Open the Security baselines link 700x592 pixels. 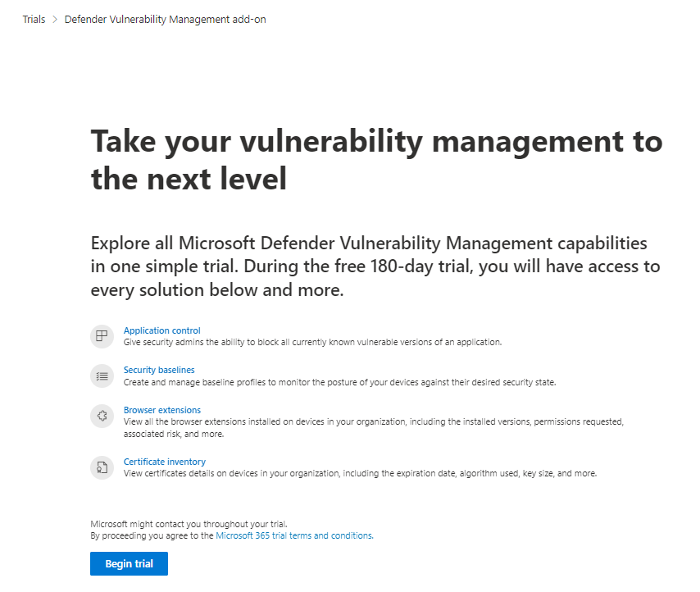(159, 370)
